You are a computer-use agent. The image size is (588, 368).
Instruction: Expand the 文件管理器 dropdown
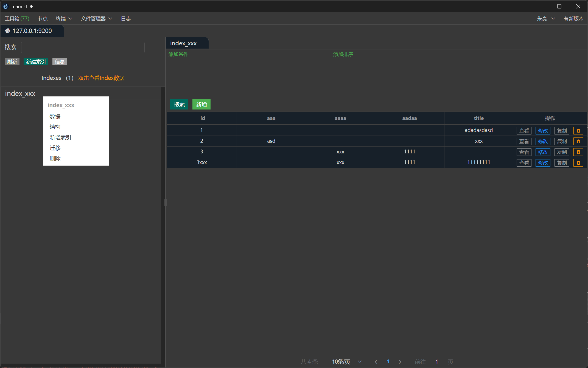pyautogui.click(x=96, y=18)
